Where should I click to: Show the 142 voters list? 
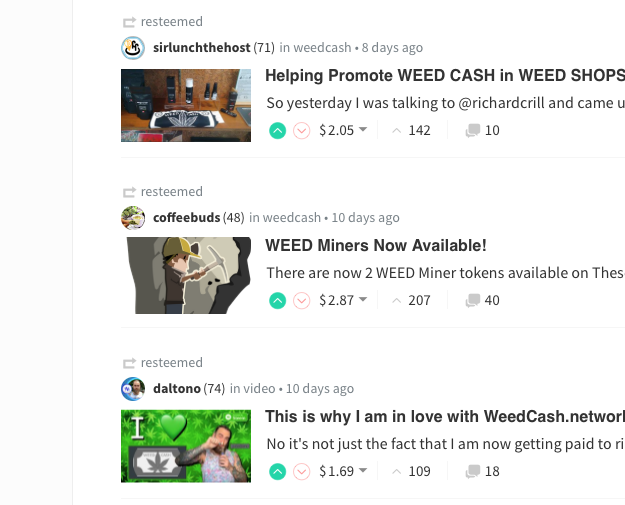click(x=411, y=130)
